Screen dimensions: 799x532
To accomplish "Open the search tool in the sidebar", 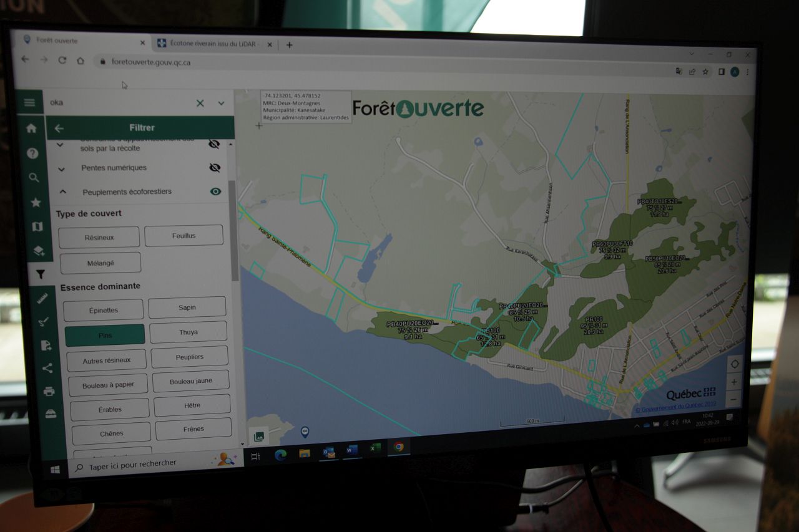I will [34, 178].
